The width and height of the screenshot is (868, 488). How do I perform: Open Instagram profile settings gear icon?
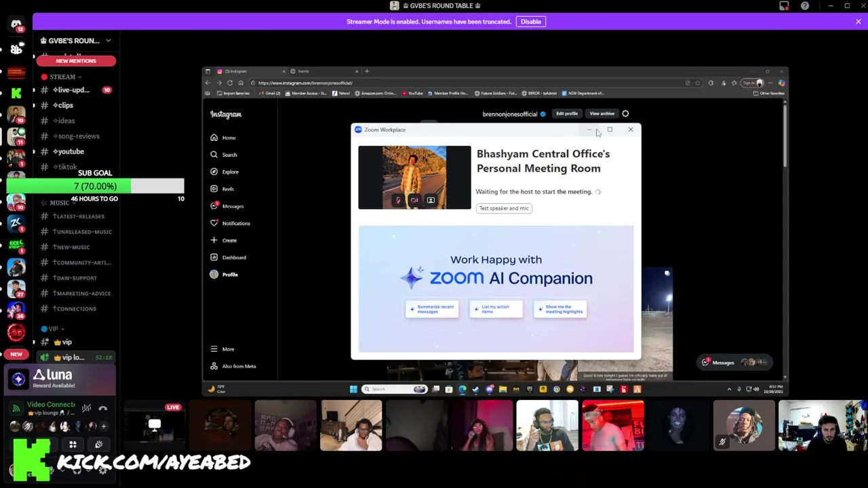click(x=625, y=114)
